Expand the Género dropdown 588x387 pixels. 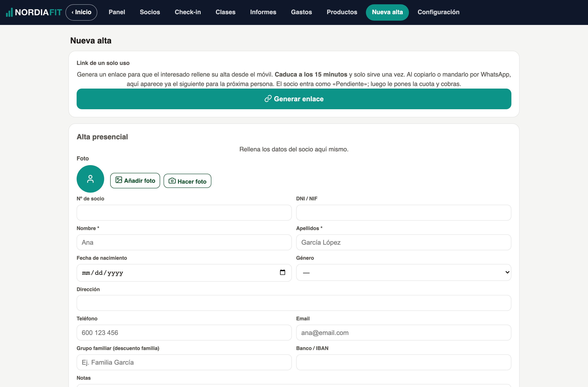pos(404,272)
